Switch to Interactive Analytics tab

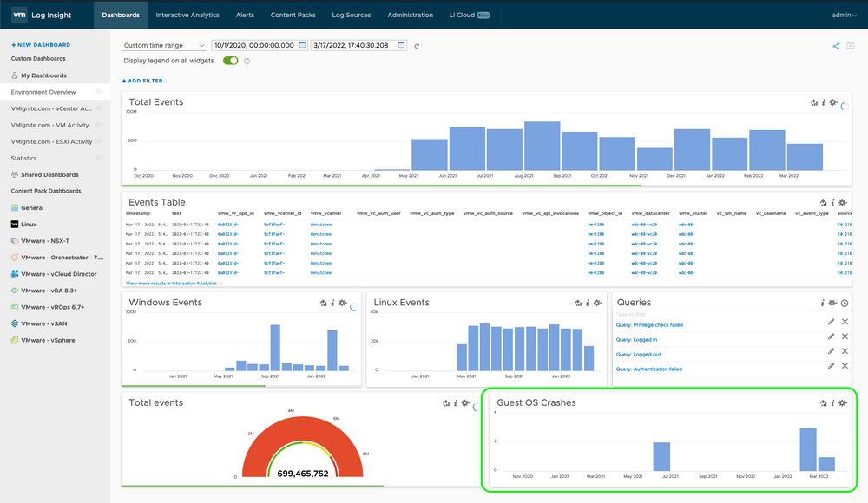click(187, 15)
